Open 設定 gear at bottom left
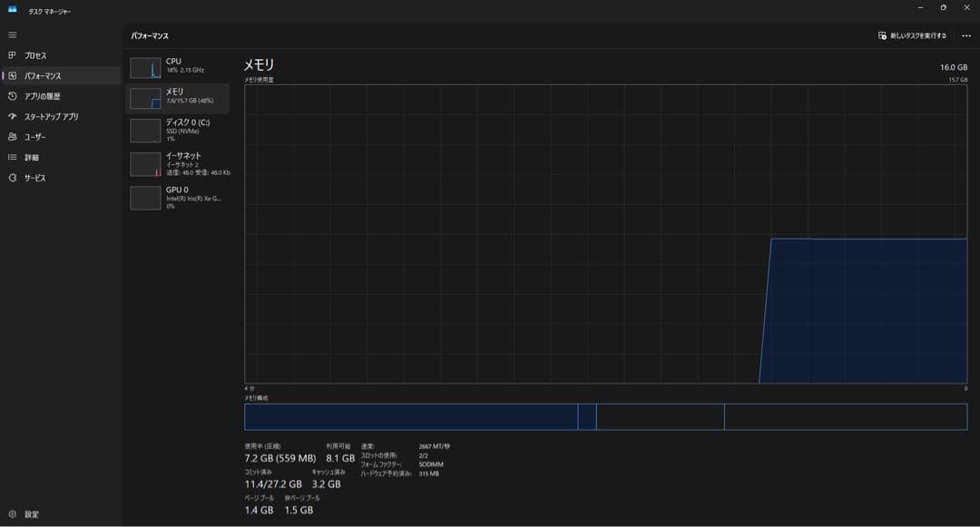Viewport: 980px width, 527px height. 13,514
